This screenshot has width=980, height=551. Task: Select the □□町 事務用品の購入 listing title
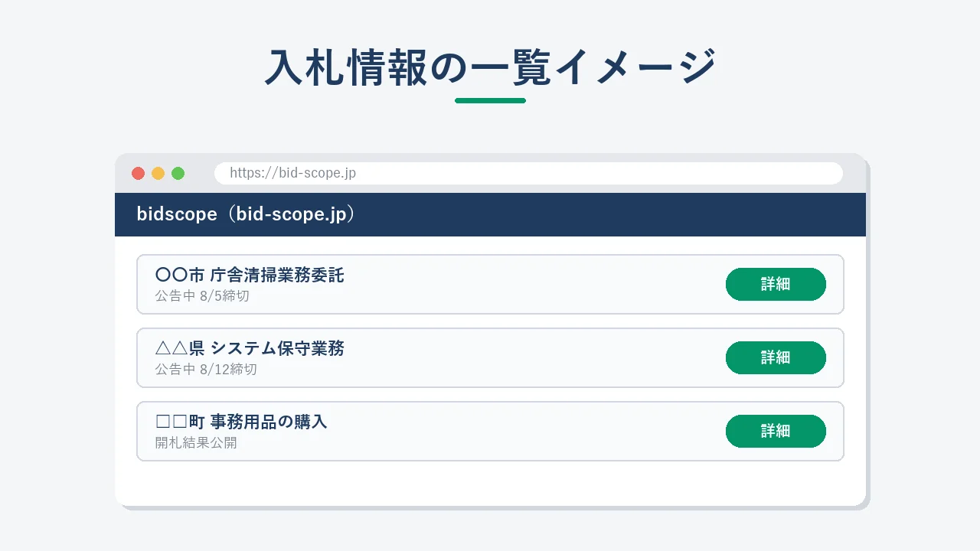point(241,422)
